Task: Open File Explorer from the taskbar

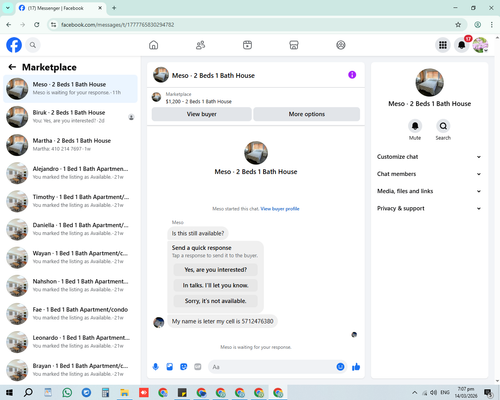Action: 124,393
